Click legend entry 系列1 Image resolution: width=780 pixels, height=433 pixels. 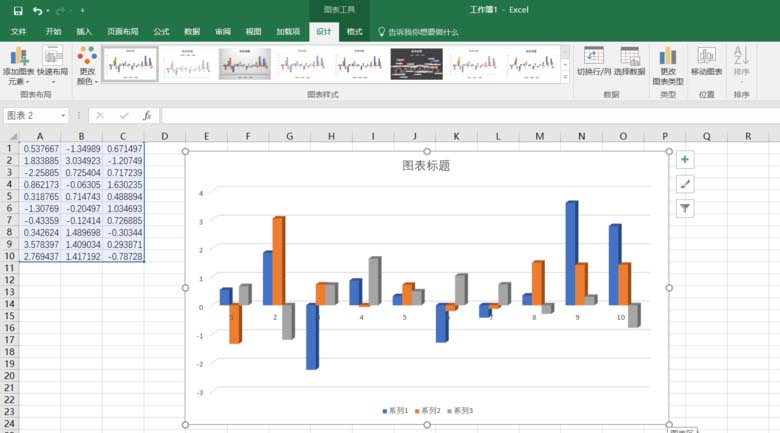tap(395, 411)
